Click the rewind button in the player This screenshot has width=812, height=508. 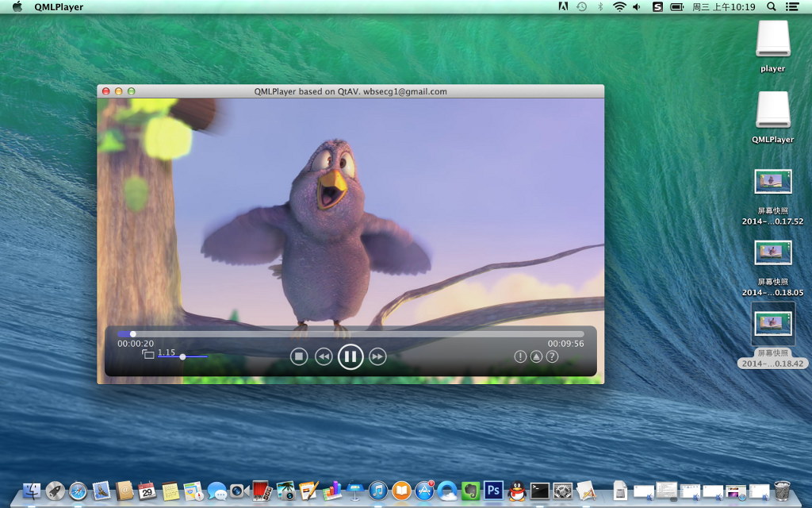(324, 356)
